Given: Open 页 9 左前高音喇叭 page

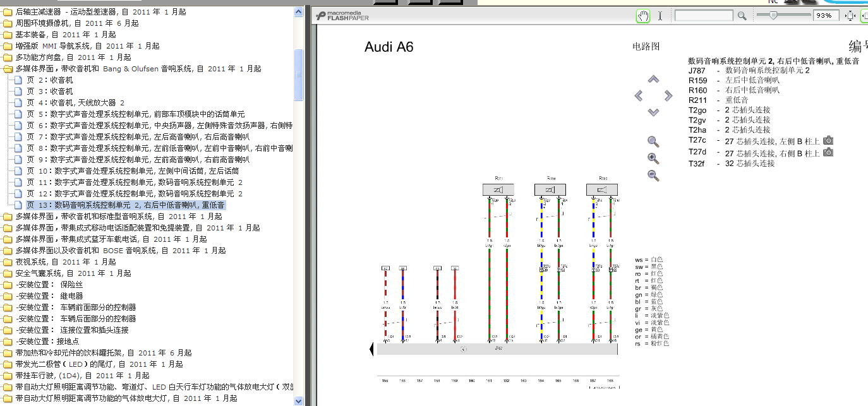Looking at the screenshot, I should coord(138,160).
